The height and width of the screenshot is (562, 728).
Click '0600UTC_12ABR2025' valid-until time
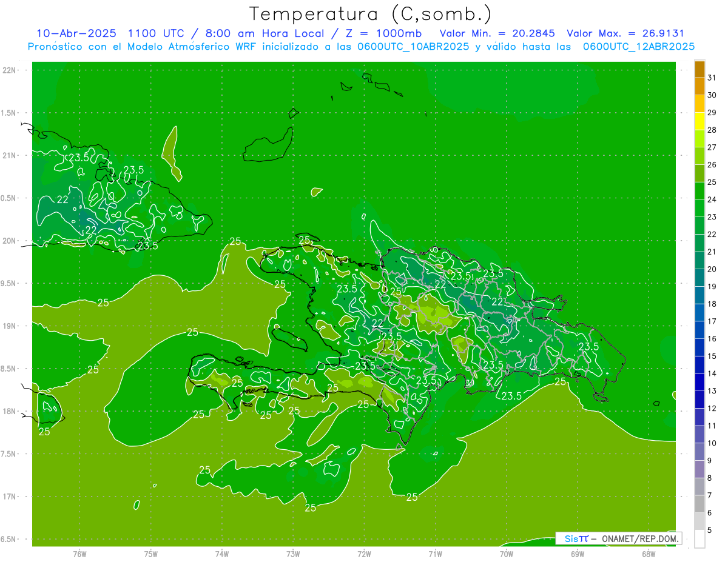pyautogui.click(x=639, y=47)
